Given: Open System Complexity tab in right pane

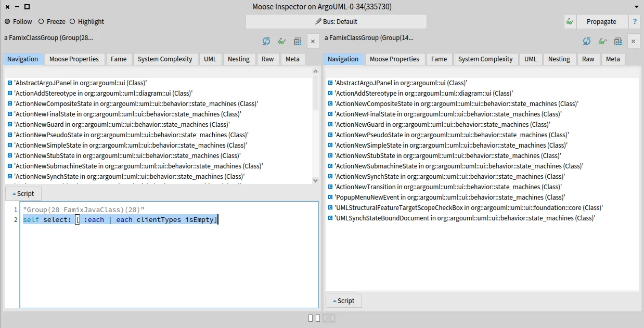Looking at the screenshot, I should [x=485, y=59].
